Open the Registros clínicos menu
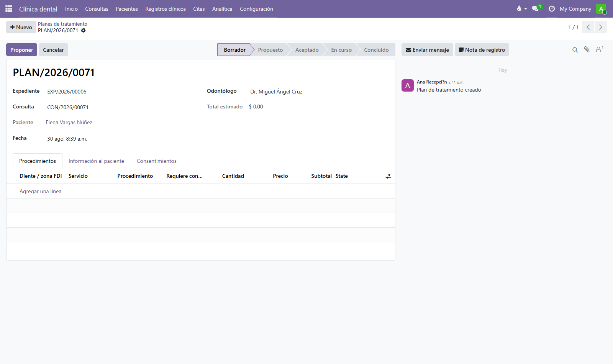The image size is (613, 364). pyautogui.click(x=166, y=9)
